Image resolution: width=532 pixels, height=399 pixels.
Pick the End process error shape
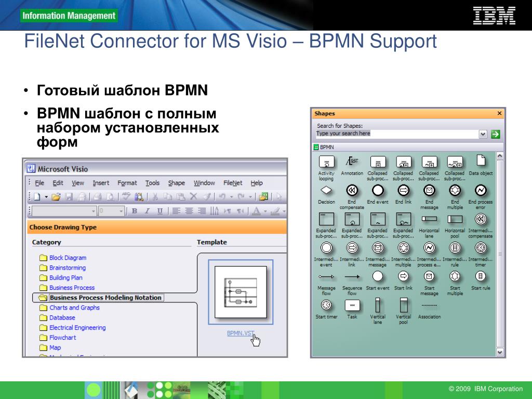click(x=481, y=190)
